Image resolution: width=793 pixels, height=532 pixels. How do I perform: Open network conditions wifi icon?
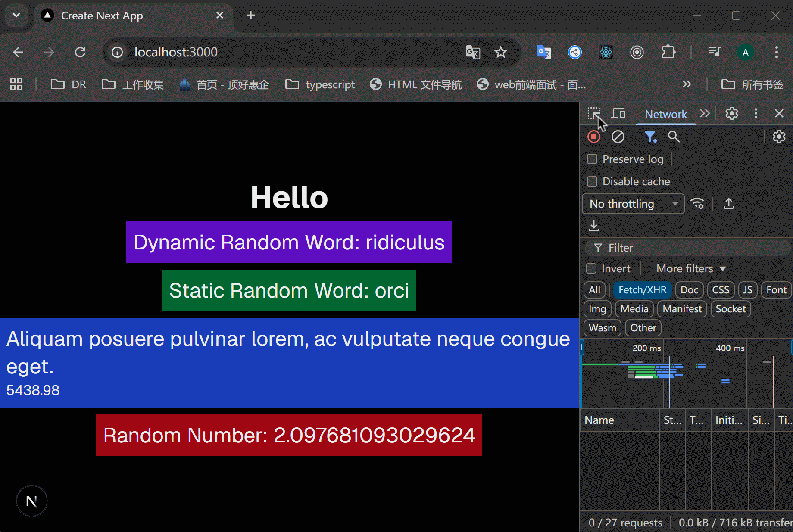click(697, 204)
